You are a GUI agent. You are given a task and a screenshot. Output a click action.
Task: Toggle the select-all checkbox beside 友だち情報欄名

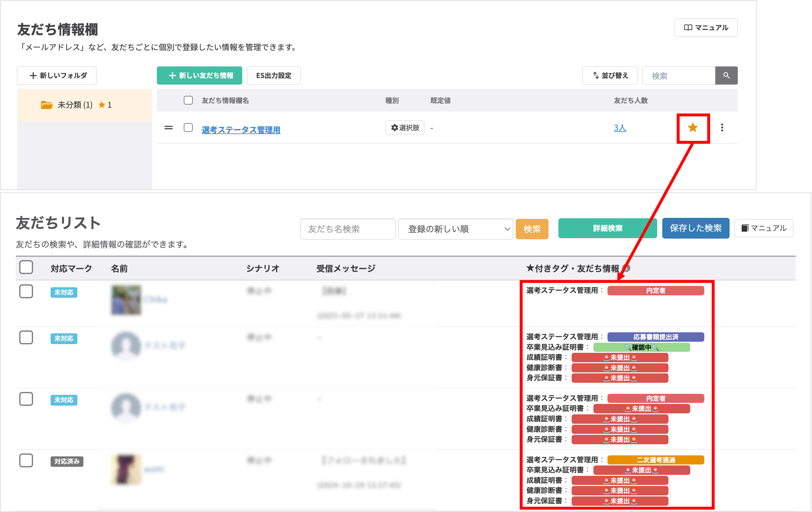188,100
